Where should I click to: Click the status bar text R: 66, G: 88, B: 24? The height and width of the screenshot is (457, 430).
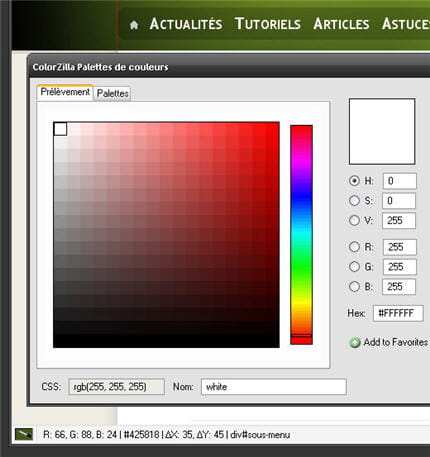[x=80, y=435]
